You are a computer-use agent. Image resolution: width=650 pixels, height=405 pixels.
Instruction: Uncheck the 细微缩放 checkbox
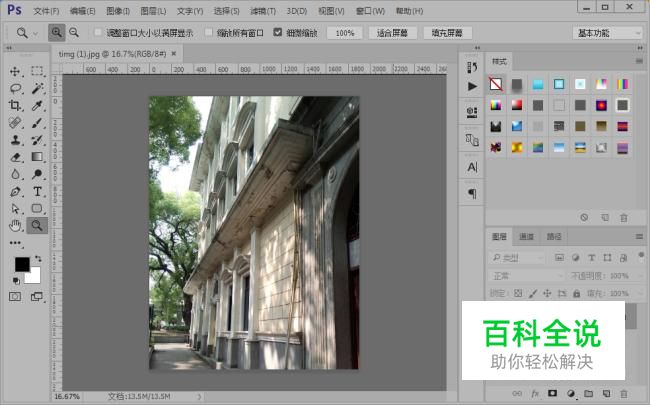(x=278, y=33)
